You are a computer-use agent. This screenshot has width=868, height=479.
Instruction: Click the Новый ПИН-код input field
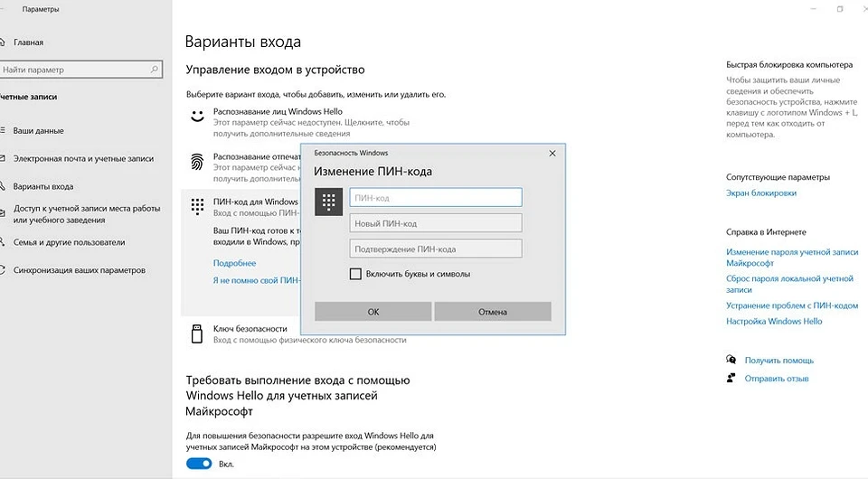pos(435,223)
